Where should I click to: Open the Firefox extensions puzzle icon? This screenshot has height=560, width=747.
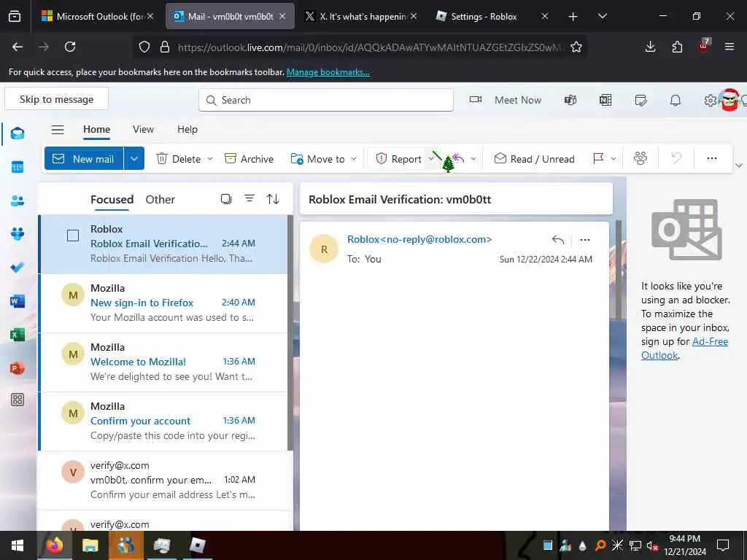677,47
